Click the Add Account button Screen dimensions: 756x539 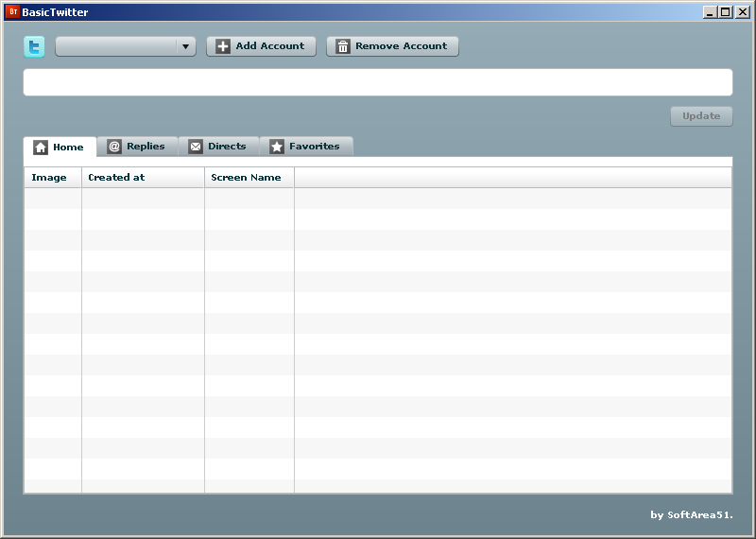click(262, 46)
